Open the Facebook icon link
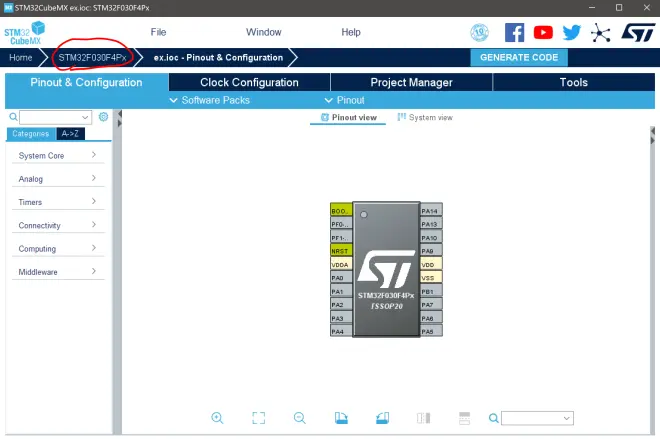This screenshot has width=660, height=439. coord(514,32)
